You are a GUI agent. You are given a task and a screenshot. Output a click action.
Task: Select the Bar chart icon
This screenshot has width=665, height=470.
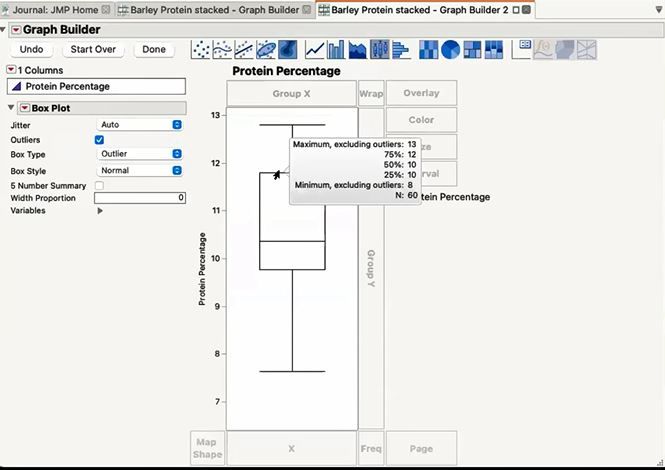pos(336,50)
